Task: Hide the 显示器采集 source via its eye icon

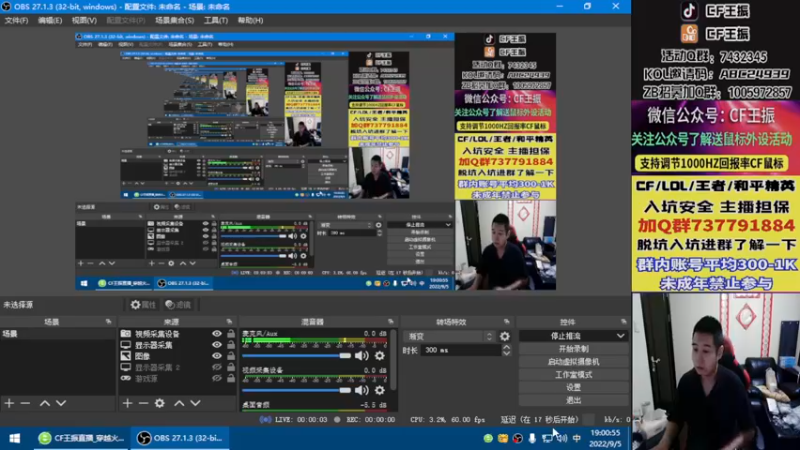Action: pos(217,345)
